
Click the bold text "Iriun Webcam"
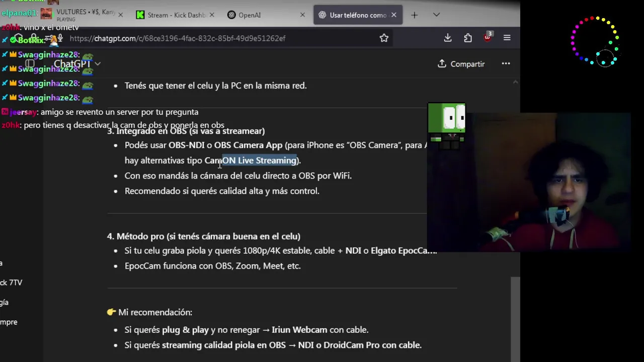click(299, 330)
